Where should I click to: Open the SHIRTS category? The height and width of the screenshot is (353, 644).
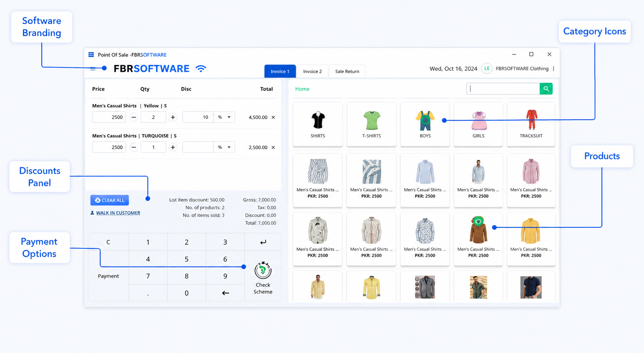pos(318,124)
